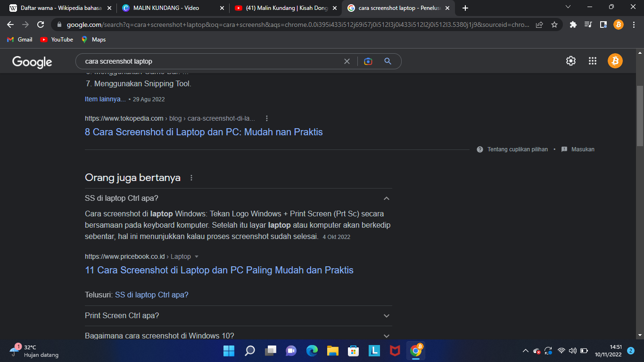Viewport: 644px width, 362px height.
Task: Open Task View from taskbar
Action: pos(271,351)
